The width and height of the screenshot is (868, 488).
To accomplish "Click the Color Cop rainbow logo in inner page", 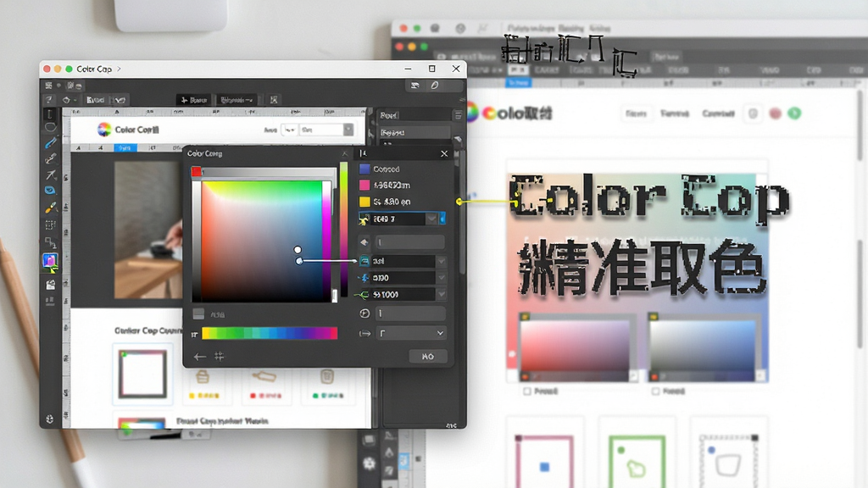I will tap(104, 130).
